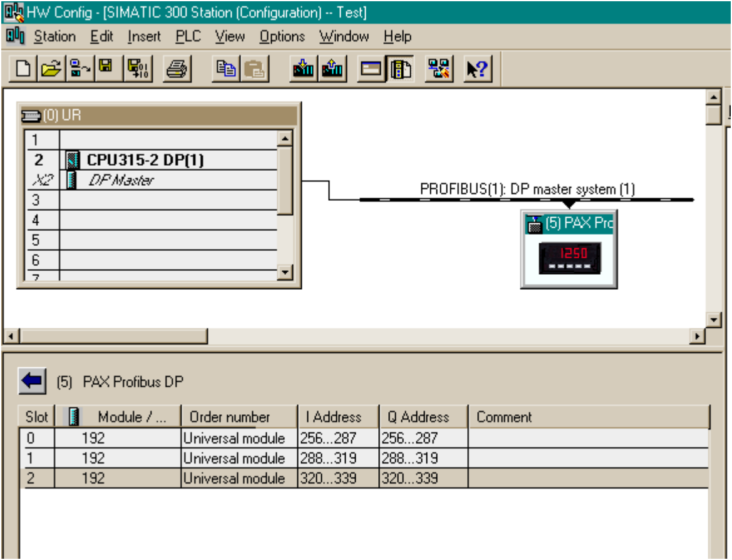Click the station window scroll down arrow
This screenshot has height=560, width=732.
(x=713, y=320)
